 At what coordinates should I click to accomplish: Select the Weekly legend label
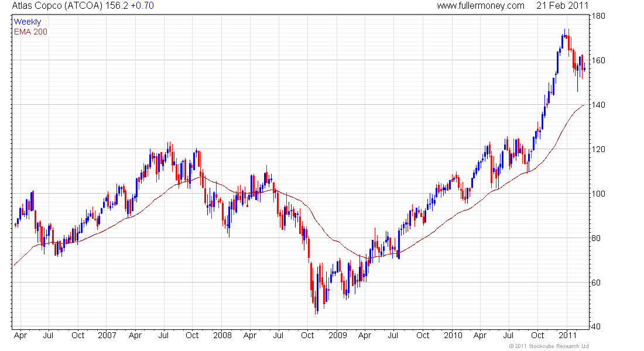(x=28, y=22)
